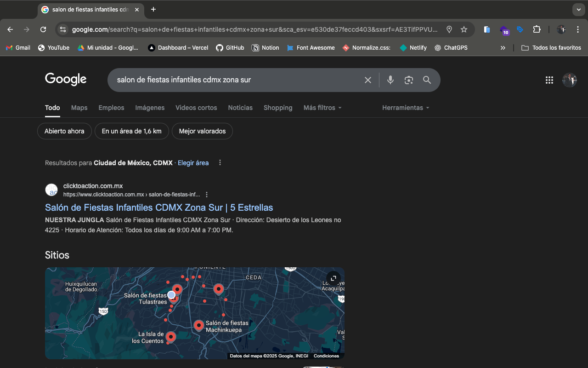Image resolution: width=588 pixels, height=368 pixels.
Task: Open the purple extension with badge 10
Action: pos(504,30)
